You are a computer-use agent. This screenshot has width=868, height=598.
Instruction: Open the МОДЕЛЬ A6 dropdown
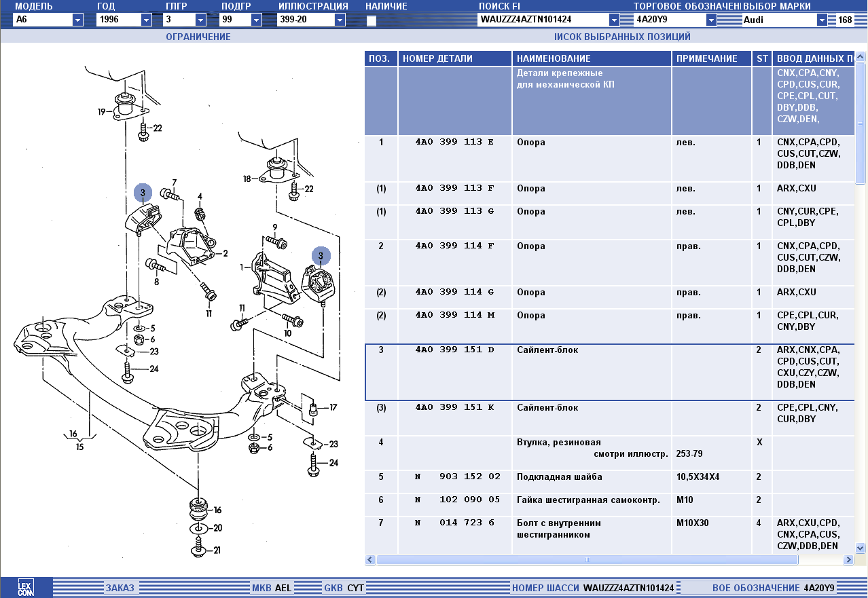pyautogui.click(x=77, y=20)
